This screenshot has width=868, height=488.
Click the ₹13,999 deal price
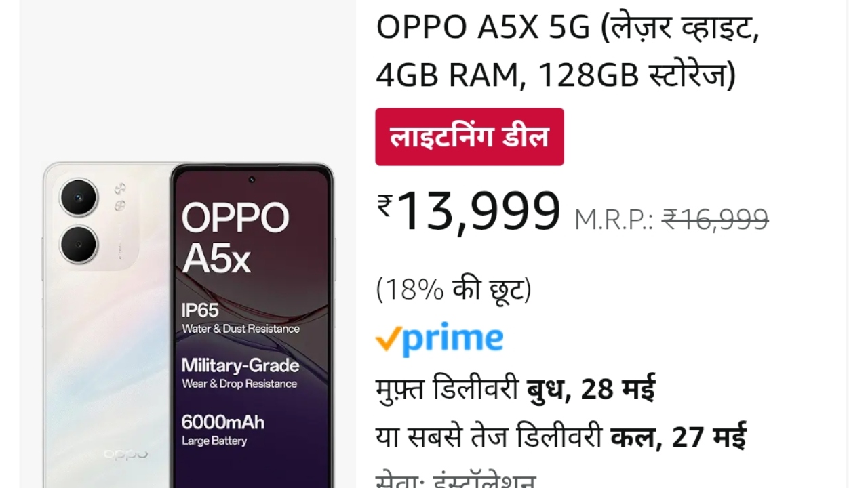coord(469,211)
